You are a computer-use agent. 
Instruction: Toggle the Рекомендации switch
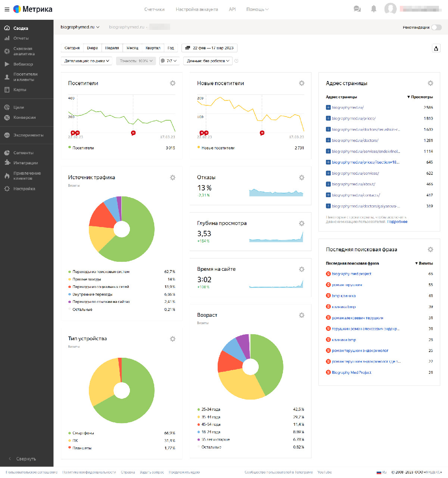coord(436,27)
